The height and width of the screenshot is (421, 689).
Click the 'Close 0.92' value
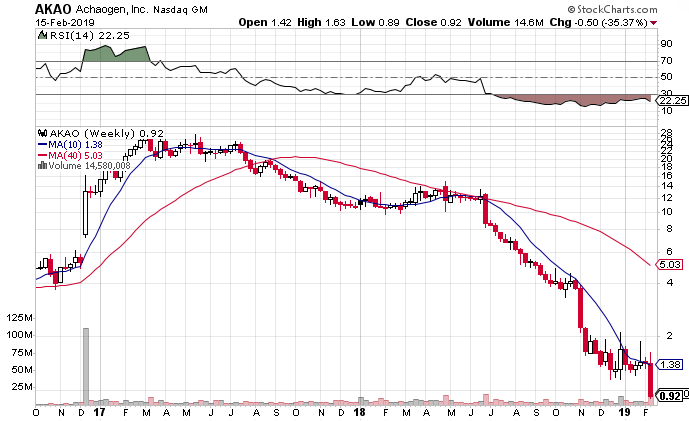(433, 22)
